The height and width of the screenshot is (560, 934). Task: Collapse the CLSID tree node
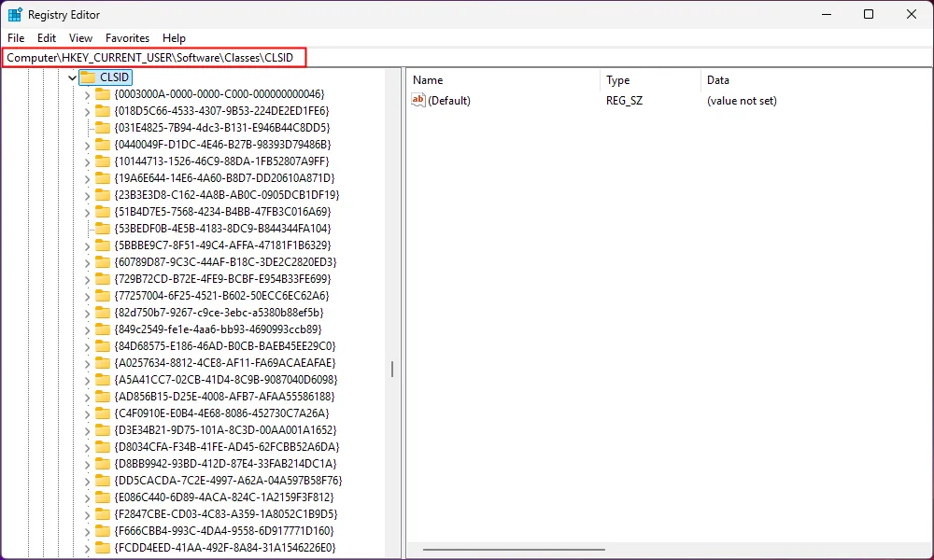(x=72, y=77)
